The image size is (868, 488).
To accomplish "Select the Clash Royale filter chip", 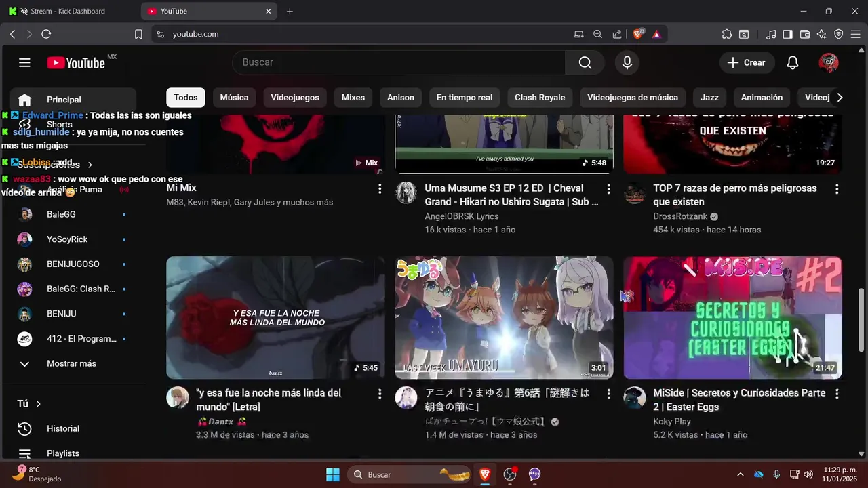I will pyautogui.click(x=540, y=98).
